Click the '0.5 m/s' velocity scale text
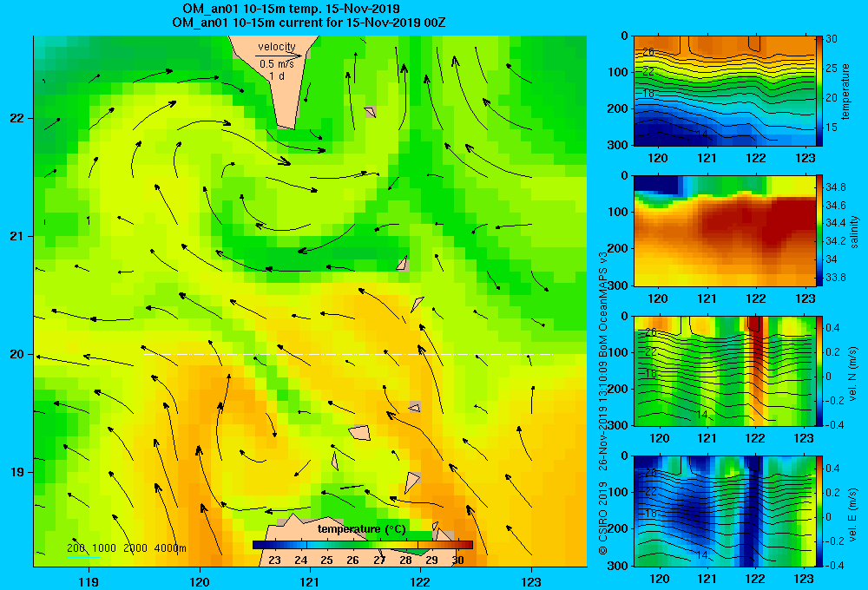 click(x=277, y=64)
